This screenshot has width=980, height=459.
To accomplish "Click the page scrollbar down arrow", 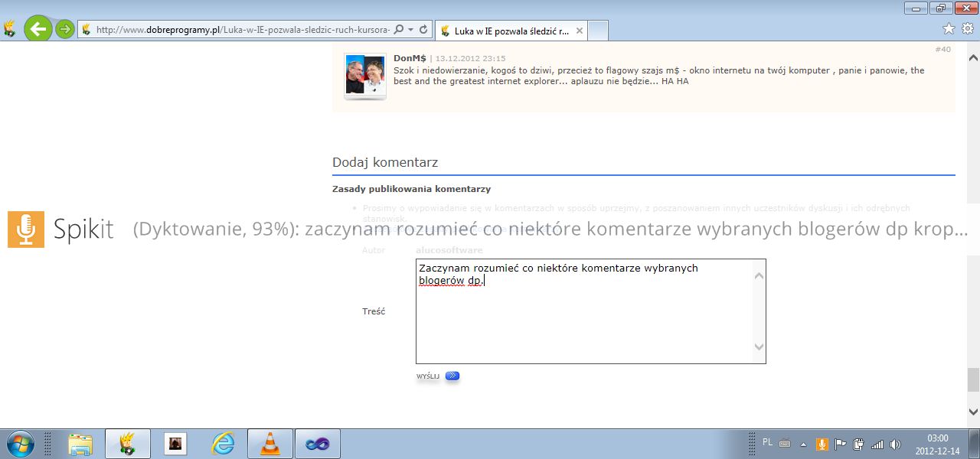I will [x=973, y=412].
